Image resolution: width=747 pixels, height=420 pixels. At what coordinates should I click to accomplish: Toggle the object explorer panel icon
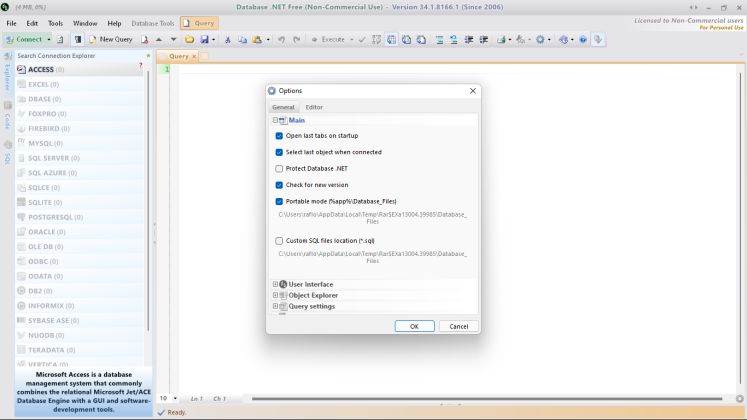78,40
